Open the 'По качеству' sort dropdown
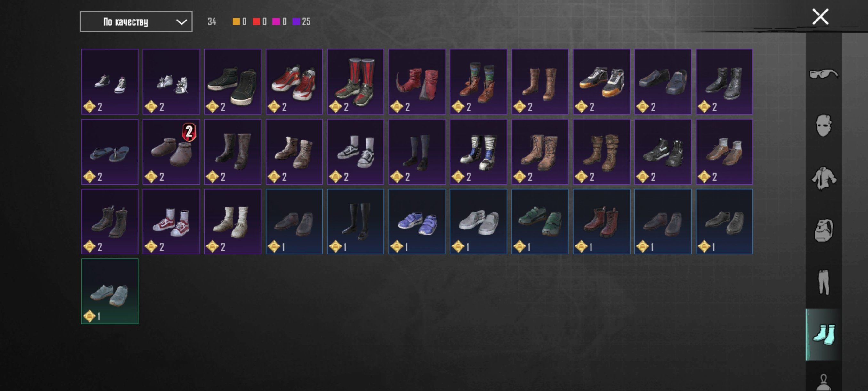 136,21
